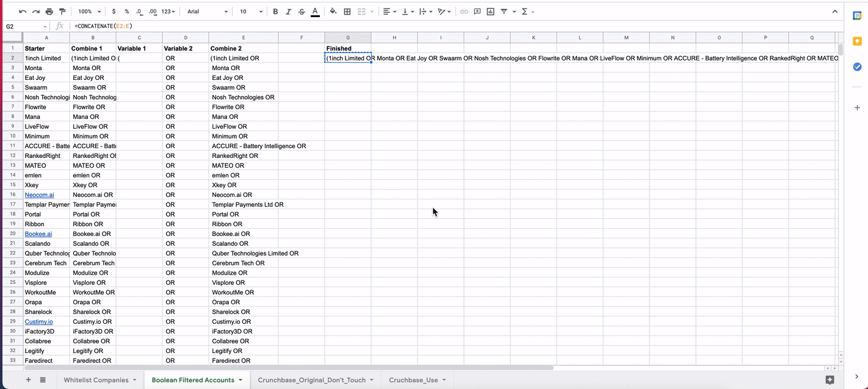The image size is (868, 389).
Task: Open the Arial font family dropdown
Action: pyautogui.click(x=207, y=12)
